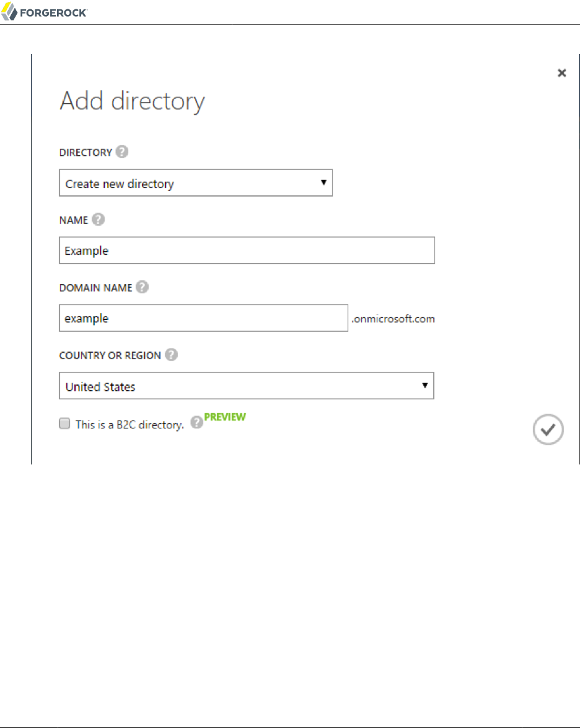The image size is (580, 728).
Task: Open the 'Create new directory' dropdown
Action: 195,184
